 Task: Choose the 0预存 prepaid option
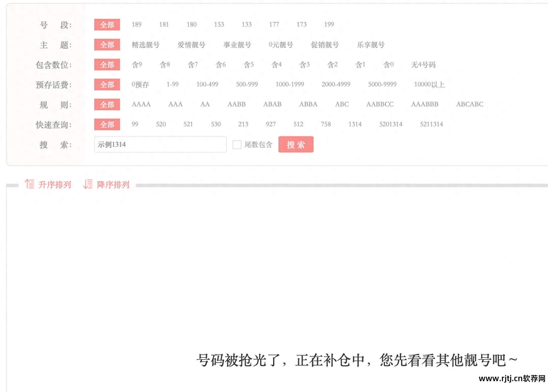click(x=140, y=85)
